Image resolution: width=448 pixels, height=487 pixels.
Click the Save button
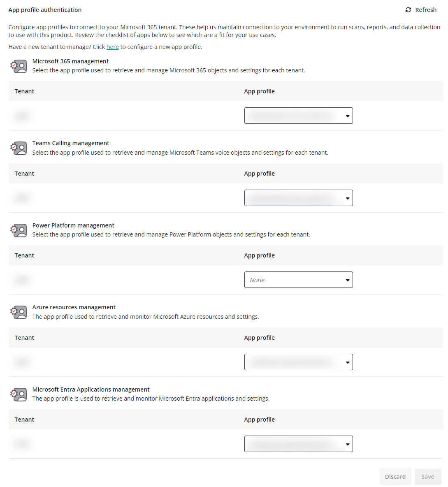pyautogui.click(x=428, y=476)
